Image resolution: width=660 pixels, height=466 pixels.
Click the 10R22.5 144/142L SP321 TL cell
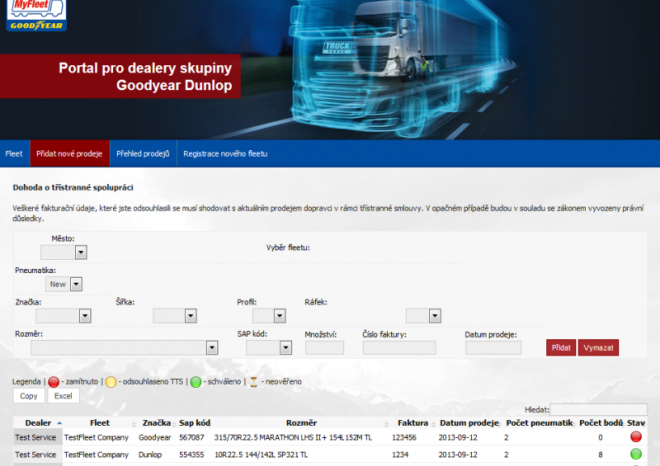[x=261, y=455]
